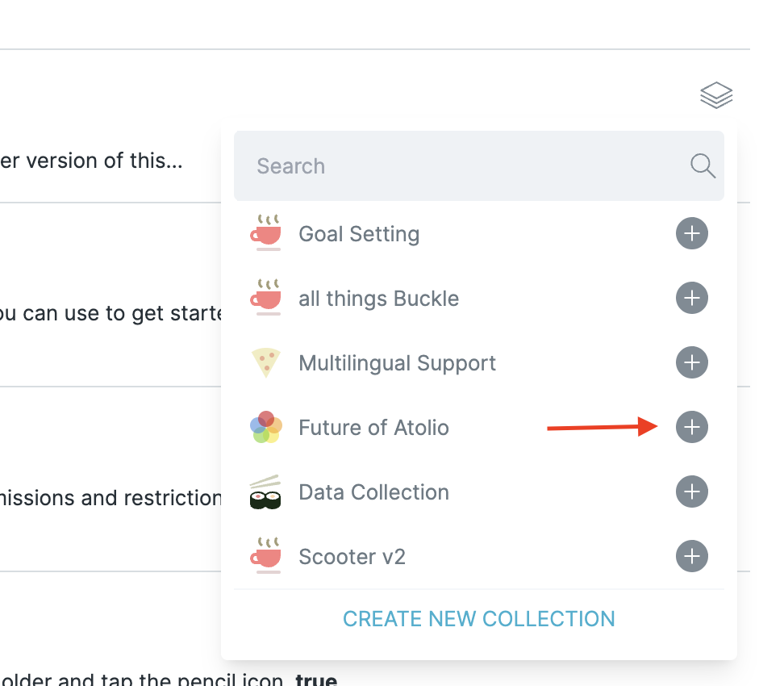Focus the collection Search field
784x686 pixels.
coord(460,166)
